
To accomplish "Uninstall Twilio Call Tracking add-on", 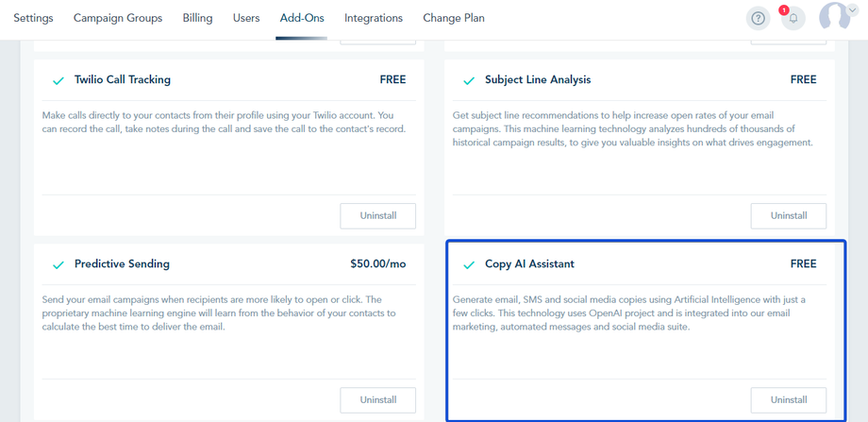I will [x=377, y=215].
